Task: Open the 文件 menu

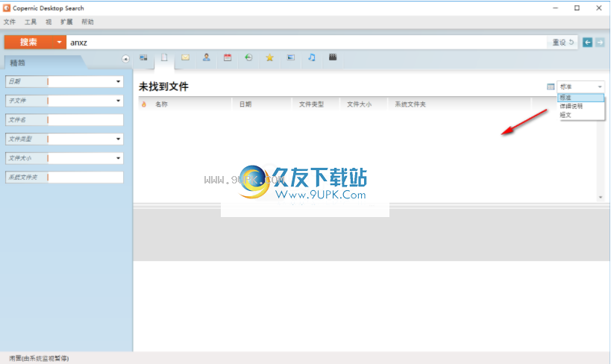Action: tap(10, 22)
